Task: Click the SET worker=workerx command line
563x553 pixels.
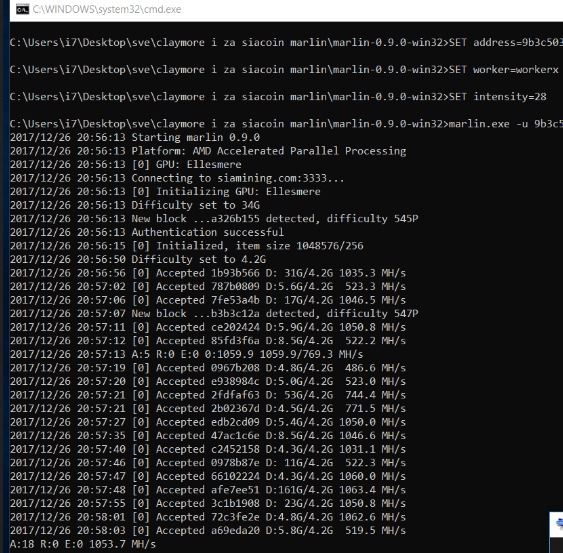Action: (284, 69)
